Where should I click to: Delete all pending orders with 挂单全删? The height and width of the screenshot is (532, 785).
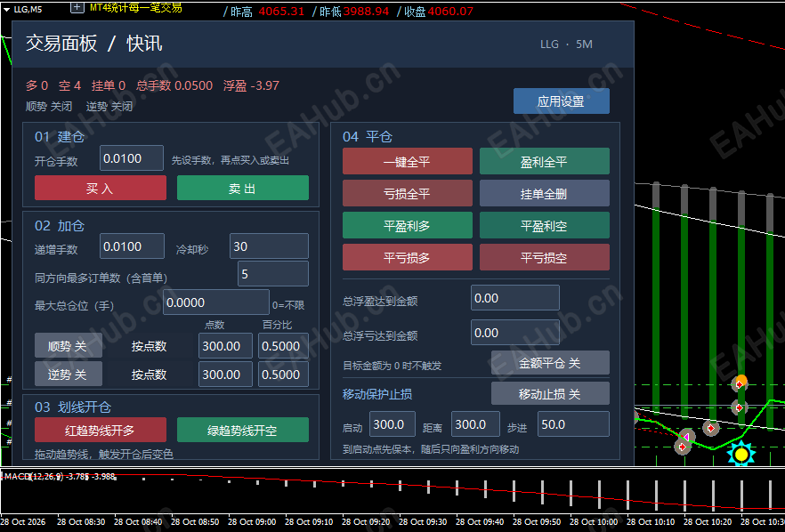[x=544, y=193]
